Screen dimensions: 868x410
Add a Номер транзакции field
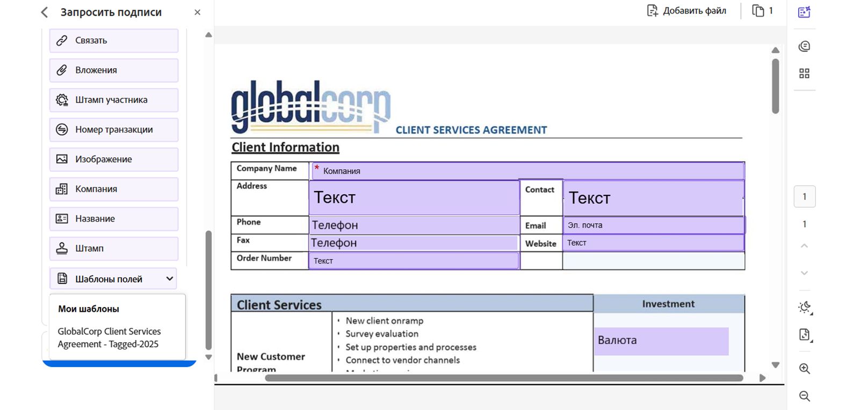tap(114, 129)
